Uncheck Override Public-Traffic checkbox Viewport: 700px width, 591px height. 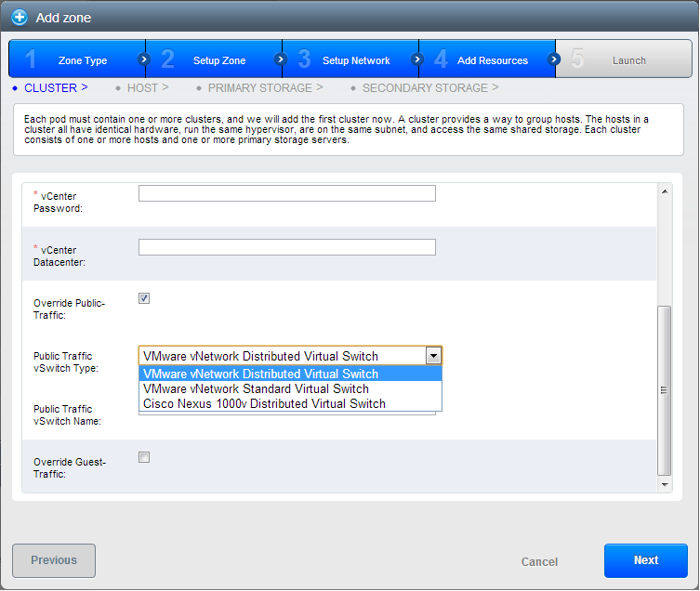[144, 298]
